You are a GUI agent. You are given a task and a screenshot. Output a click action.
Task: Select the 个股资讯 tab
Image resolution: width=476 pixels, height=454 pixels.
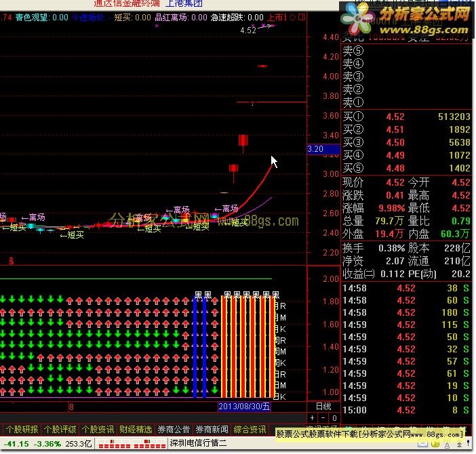[x=98, y=430]
